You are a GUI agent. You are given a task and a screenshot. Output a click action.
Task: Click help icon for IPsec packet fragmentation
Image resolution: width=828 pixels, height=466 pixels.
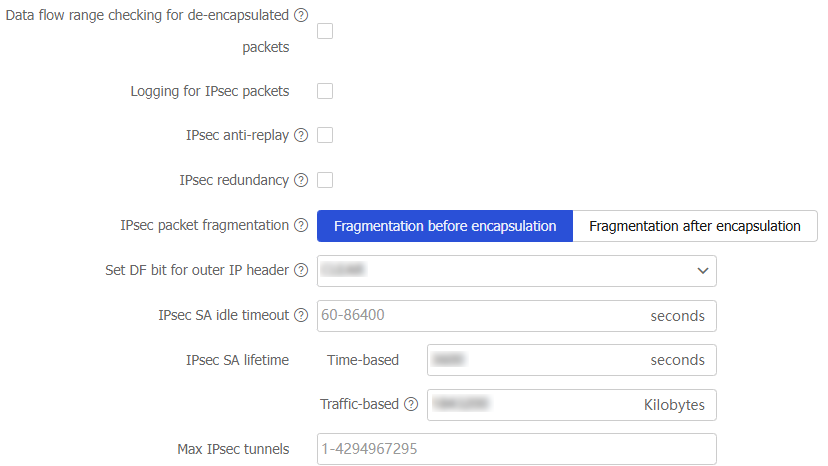tap(301, 225)
